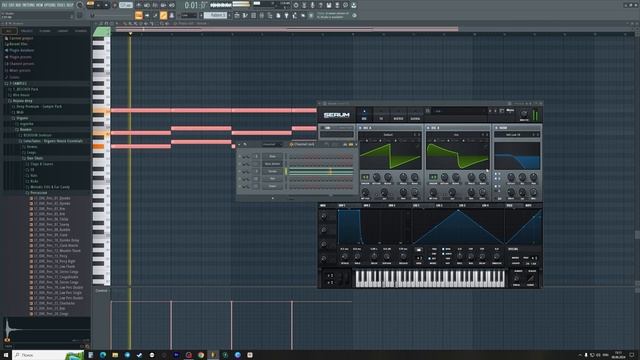
Task: Select the Clap channel in Channel rack
Action: 272,186
